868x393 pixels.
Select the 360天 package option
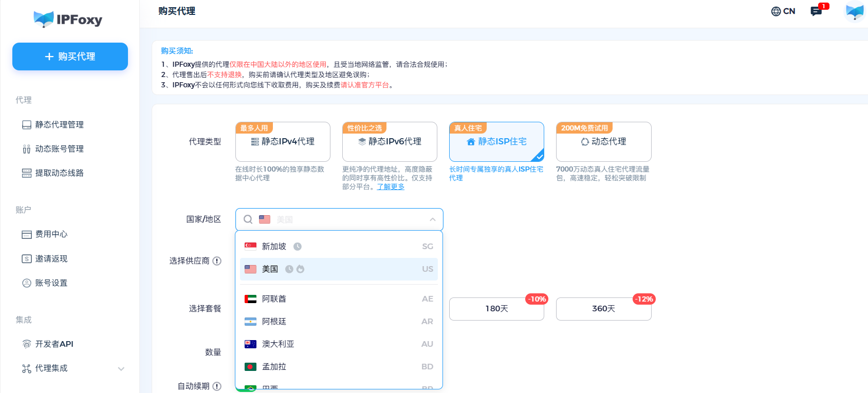pos(603,309)
